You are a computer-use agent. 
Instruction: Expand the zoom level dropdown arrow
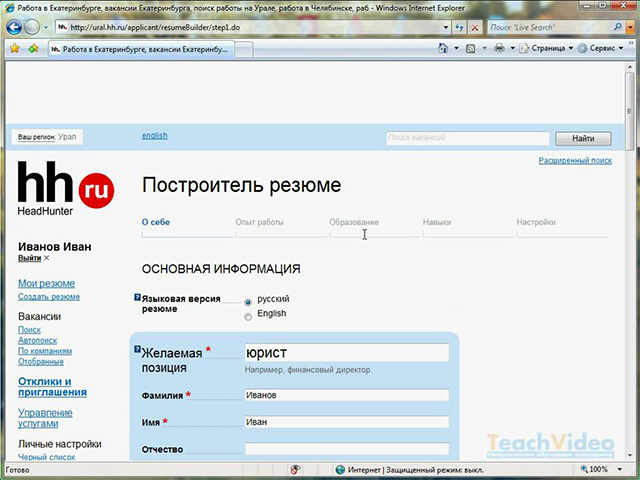[620, 470]
